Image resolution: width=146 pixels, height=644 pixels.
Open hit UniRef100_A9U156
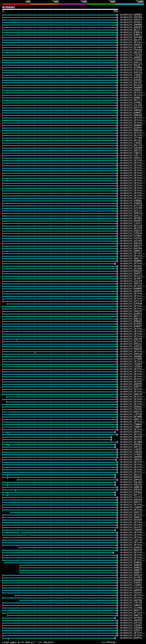tap(131, 17)
